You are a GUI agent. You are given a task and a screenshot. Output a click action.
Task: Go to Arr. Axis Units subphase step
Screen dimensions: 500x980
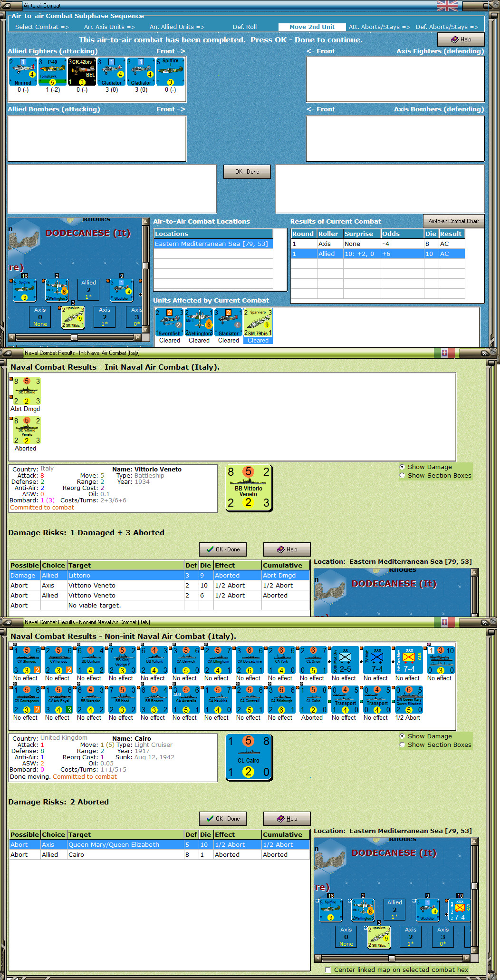[109, 27]
